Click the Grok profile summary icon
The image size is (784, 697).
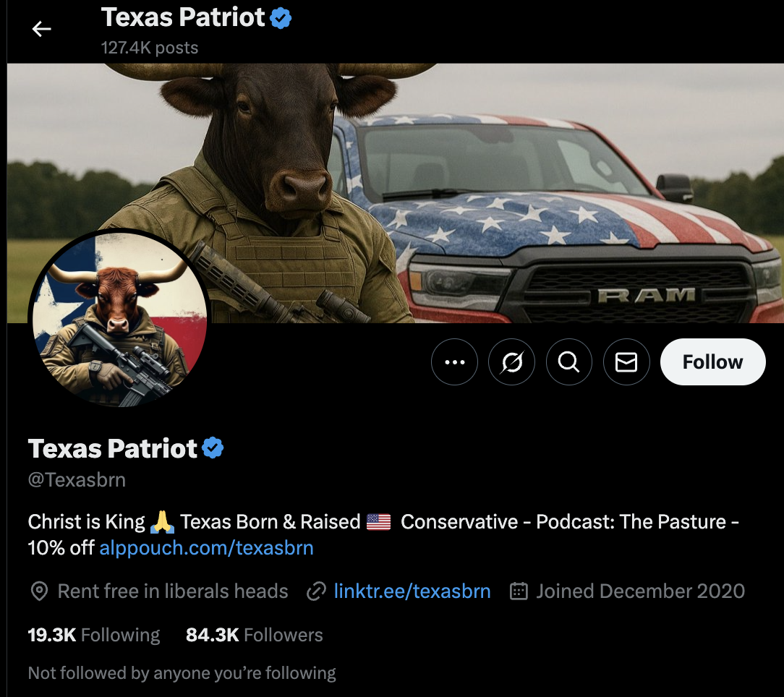tap(511, 362)
